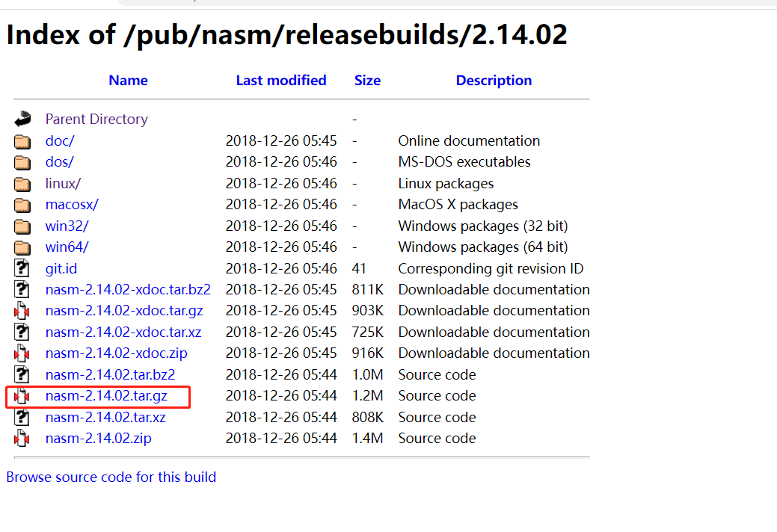Screen dimensions: 777x532
Task: Click the unknown-file icon beside git.id
Action: pyautogui.click(x=22, y=268)
